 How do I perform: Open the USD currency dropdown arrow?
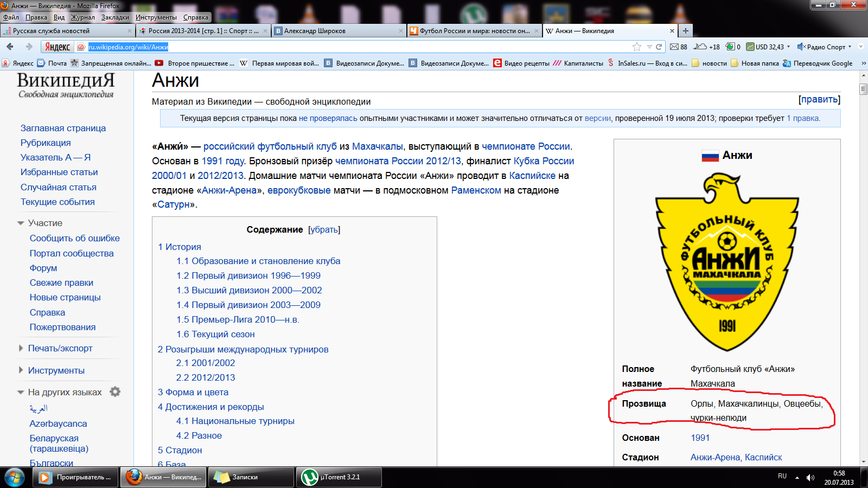788,47
